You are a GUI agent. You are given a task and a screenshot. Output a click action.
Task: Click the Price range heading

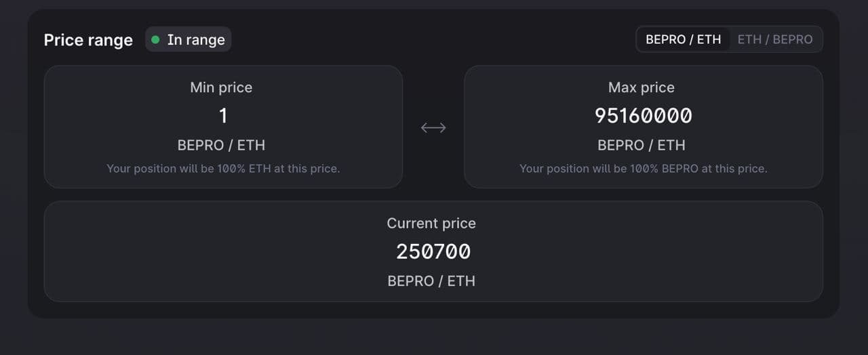point(88,40)
